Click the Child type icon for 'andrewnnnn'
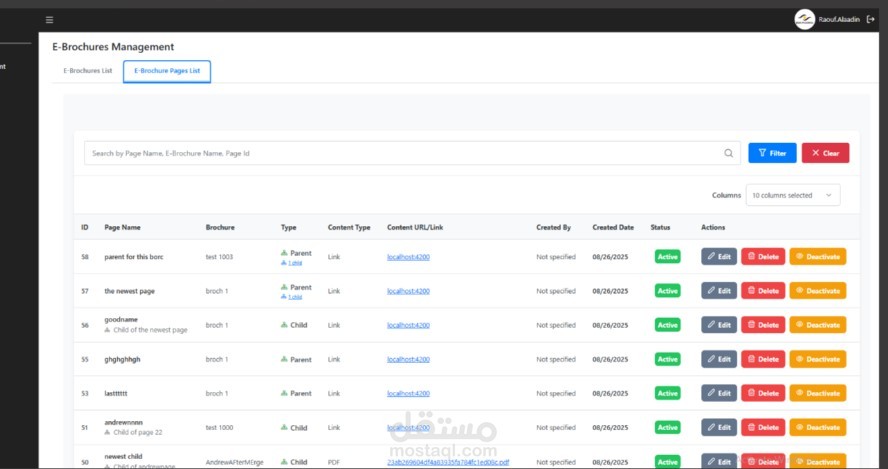This screenshot has height=469, width=888. (284, 428)
